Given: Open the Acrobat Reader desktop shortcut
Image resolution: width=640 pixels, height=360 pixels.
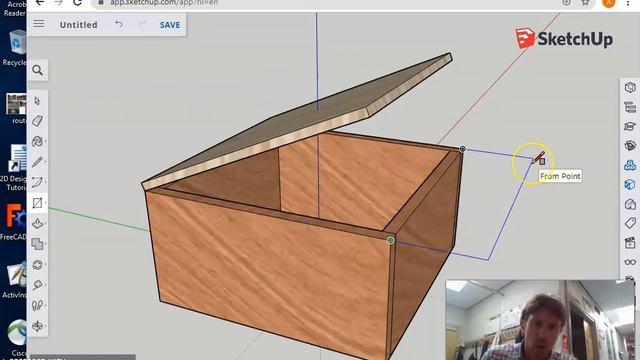Looking at the screenshot, I should (x=14, y=8).
